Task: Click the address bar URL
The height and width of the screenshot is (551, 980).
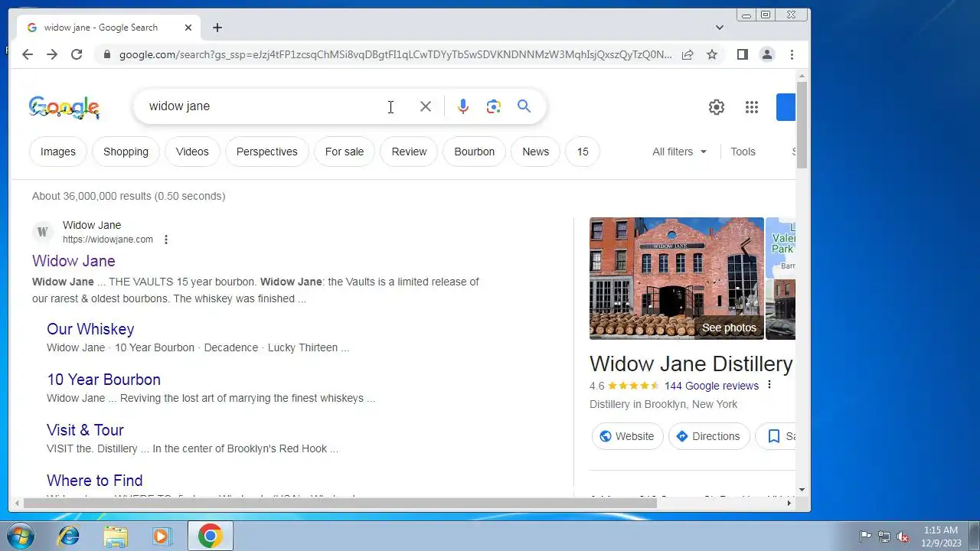Action: [395, 54]
